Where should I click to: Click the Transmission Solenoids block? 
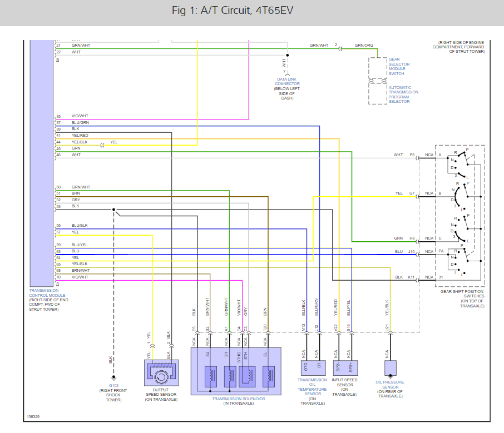[x=236, y=371]
